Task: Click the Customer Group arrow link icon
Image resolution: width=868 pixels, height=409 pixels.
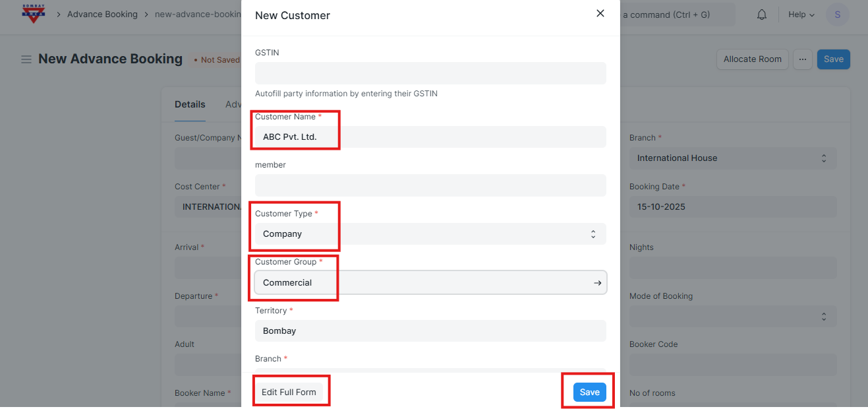Action: 597,283
